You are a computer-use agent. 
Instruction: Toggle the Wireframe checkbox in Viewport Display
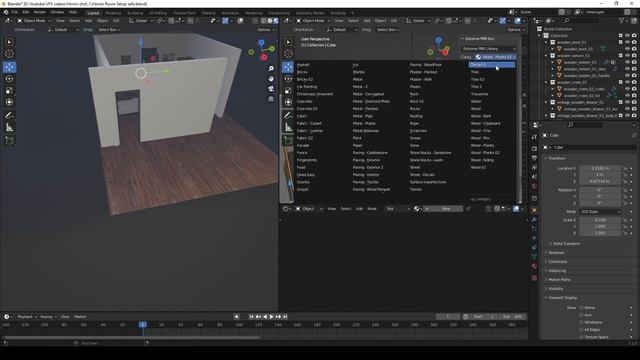[x=582, y=322]
